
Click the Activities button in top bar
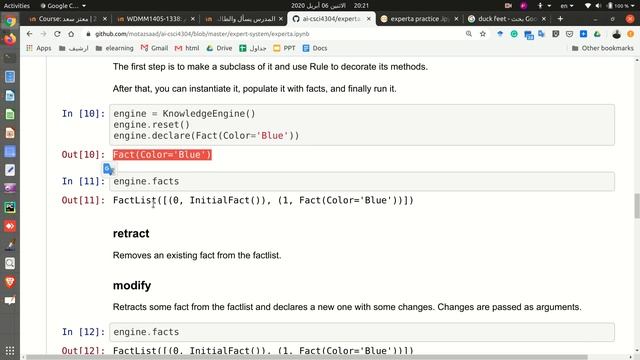[x=16, y=6]
